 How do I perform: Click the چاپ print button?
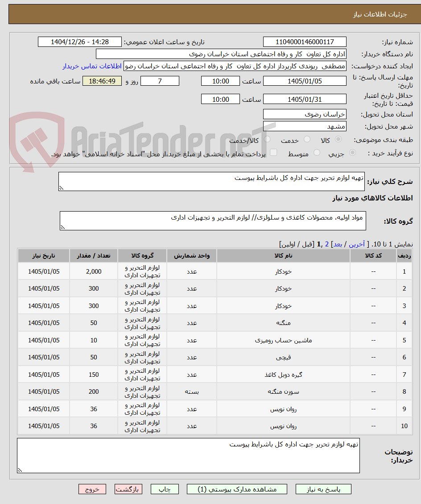click(x=165, y=489)
